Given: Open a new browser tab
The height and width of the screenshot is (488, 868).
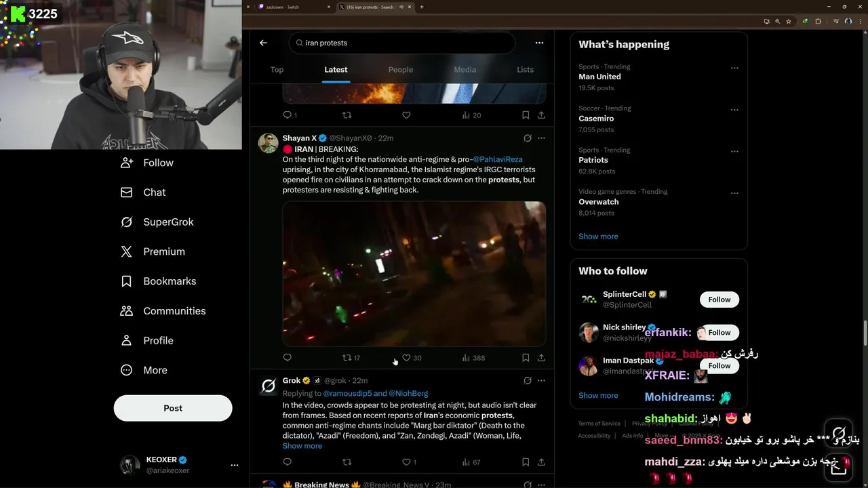Looking at the screenshot, I should pyautogui.click(x=422, y=7).
